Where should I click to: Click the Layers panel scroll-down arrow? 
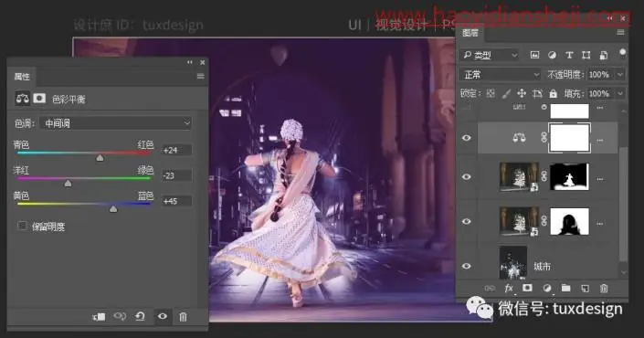tap(623, 272)
